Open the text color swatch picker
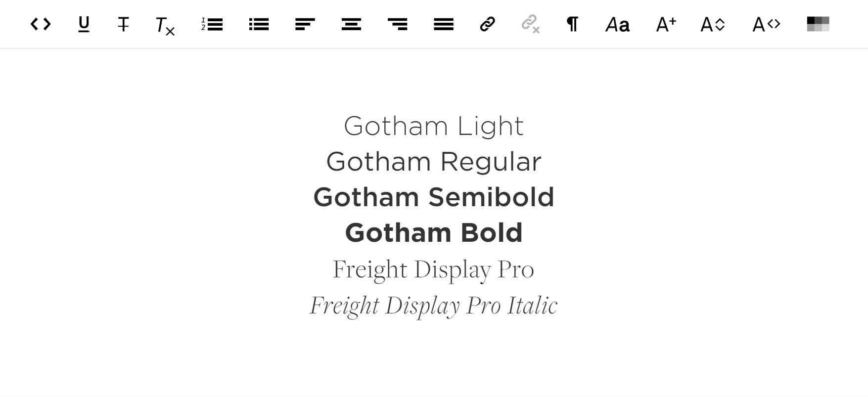The height and width of the screenshot is (397, 868). tap(818, 24)
